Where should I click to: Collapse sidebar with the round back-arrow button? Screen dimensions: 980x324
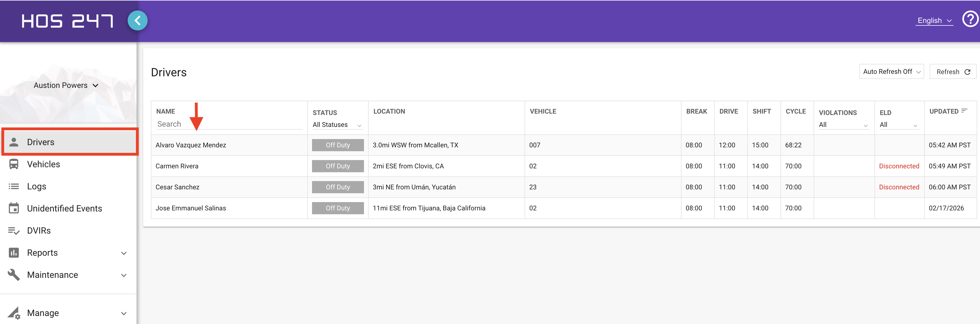[137, 20]
